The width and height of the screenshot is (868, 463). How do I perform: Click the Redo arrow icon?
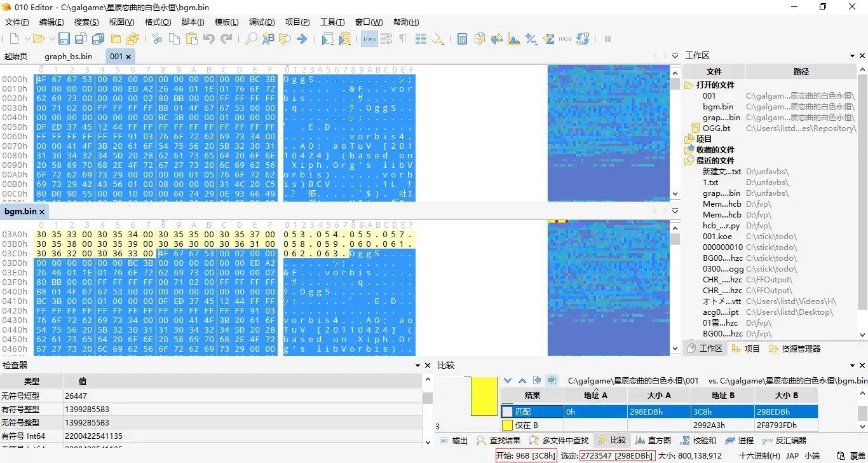(226, 39)
